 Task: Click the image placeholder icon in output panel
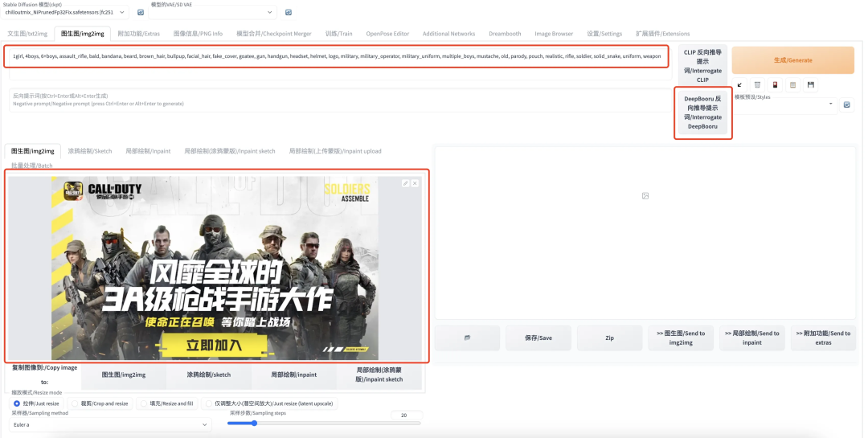tap(645, 196)
